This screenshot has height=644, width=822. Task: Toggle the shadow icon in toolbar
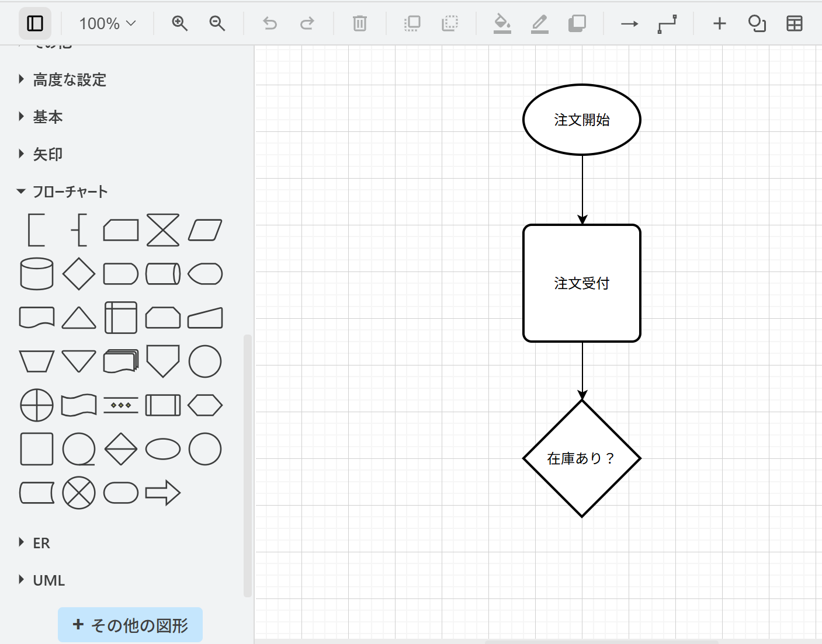(577, 23)
